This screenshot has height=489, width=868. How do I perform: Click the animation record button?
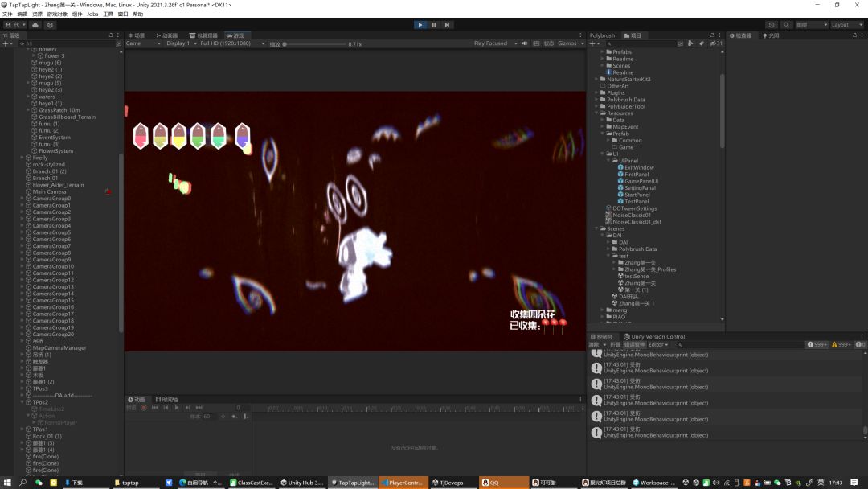[x=144, y=408]
